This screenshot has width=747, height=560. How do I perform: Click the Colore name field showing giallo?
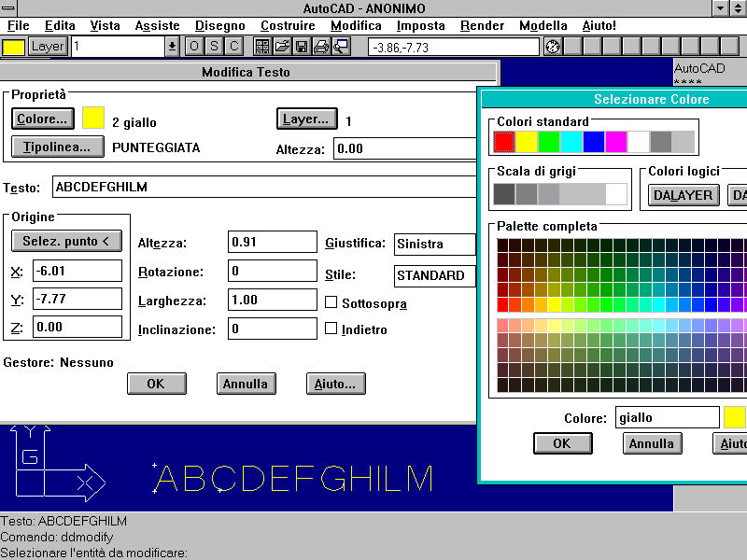pos(667,417)
